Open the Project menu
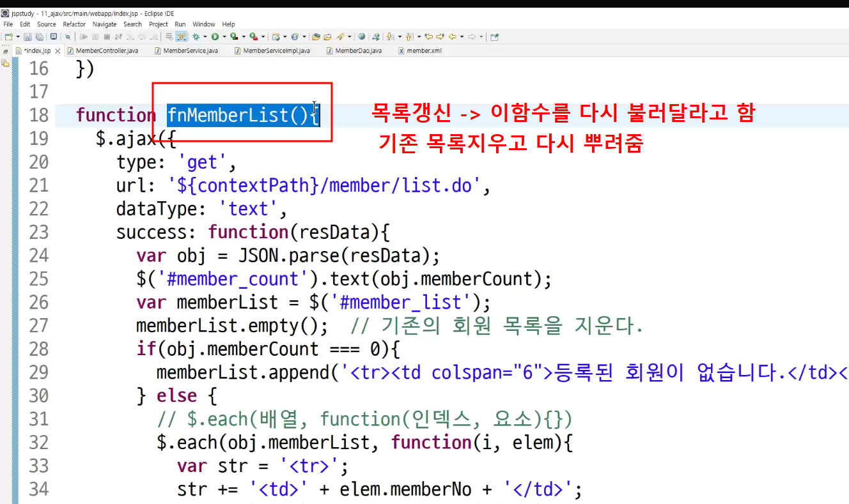849x504 pixels. [x=159, y=24]
